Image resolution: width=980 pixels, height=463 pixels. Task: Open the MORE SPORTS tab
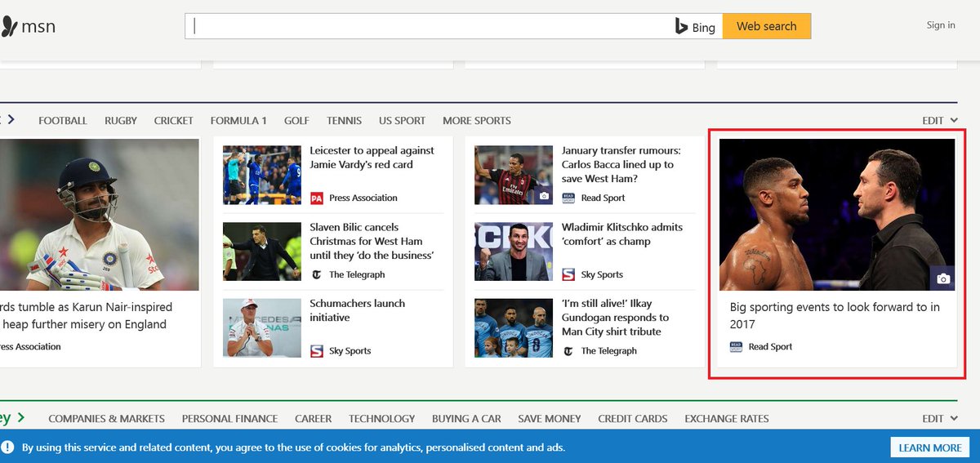[x=477, y=120]
